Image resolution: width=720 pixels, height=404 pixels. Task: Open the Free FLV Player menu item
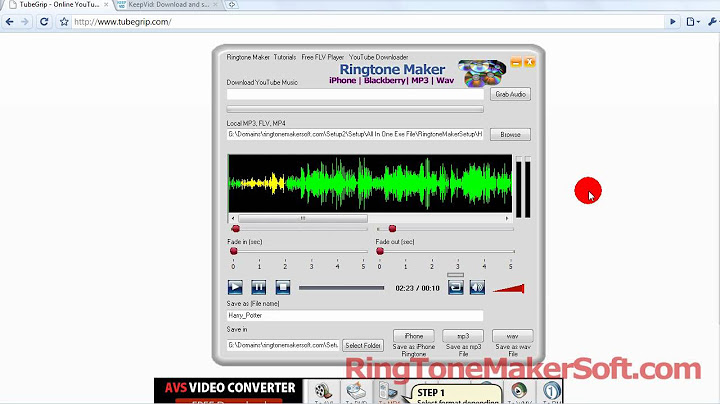(x=322, y=57)
